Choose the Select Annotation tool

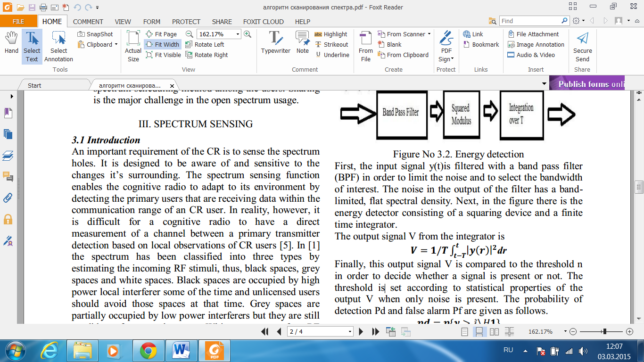59,46
